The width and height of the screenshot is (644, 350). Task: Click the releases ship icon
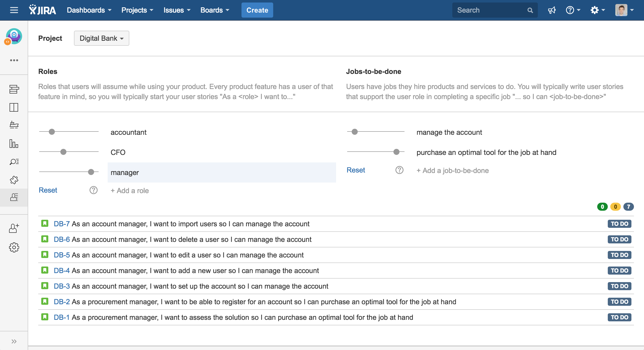(x=14, y=125)
